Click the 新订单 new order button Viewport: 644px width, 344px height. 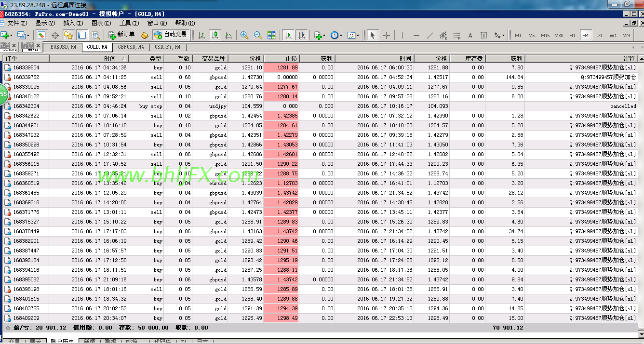pyautogui.click(x=122, y=35)
